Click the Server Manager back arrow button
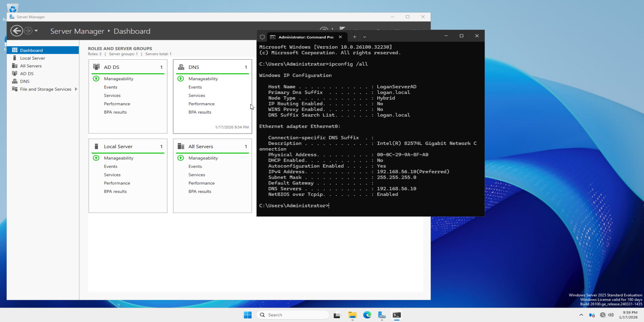Screen dimensions: 644x322 pyautogui.click(x=17, y=31)
